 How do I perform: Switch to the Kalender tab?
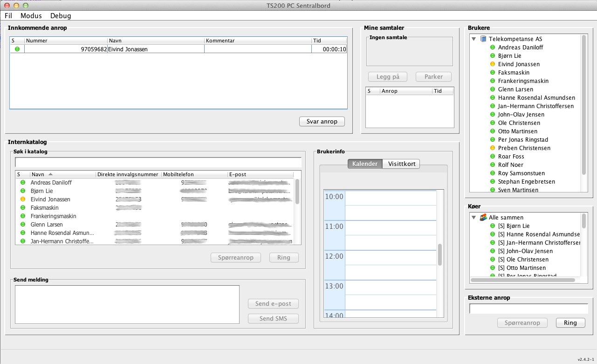[x=365, y=164]
